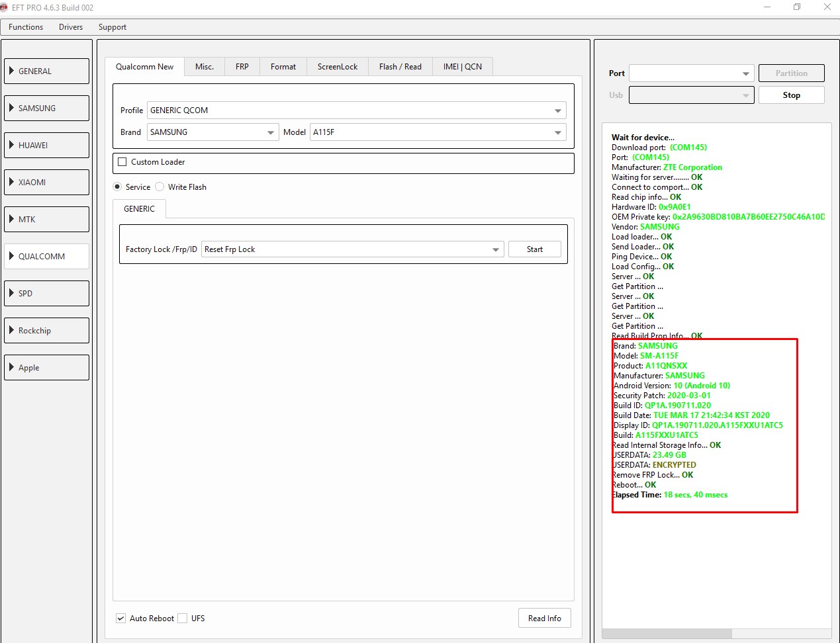Uncheck the Auto Reboot checkbox
Image resolution: width=840 pixels, height=643 pixels.
coord(121,619)
